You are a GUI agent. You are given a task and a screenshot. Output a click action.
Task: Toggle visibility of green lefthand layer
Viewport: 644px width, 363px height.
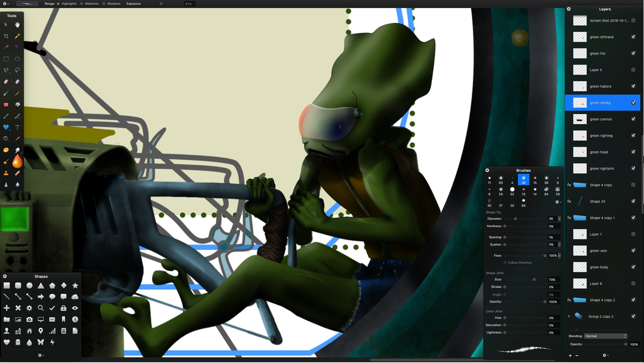click(x=633, y=37)
